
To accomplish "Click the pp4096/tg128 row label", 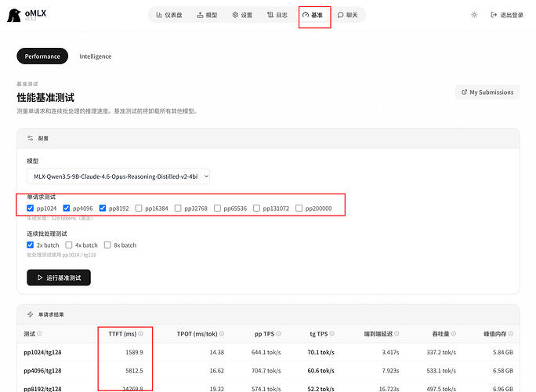I will click(x=42, y=371).
